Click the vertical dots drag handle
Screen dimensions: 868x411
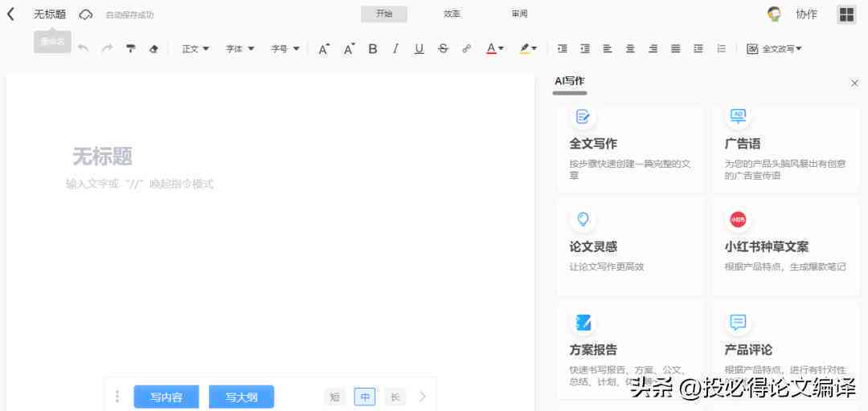[x=117, y=397]
